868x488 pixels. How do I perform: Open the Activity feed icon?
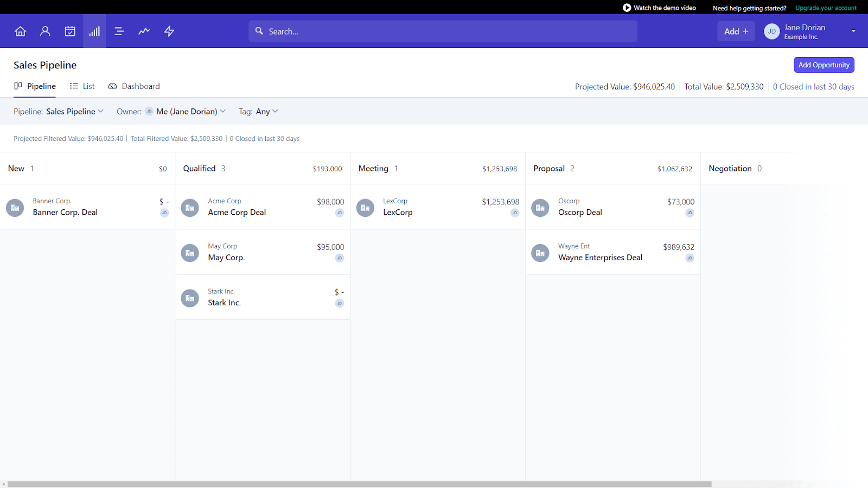119,31
